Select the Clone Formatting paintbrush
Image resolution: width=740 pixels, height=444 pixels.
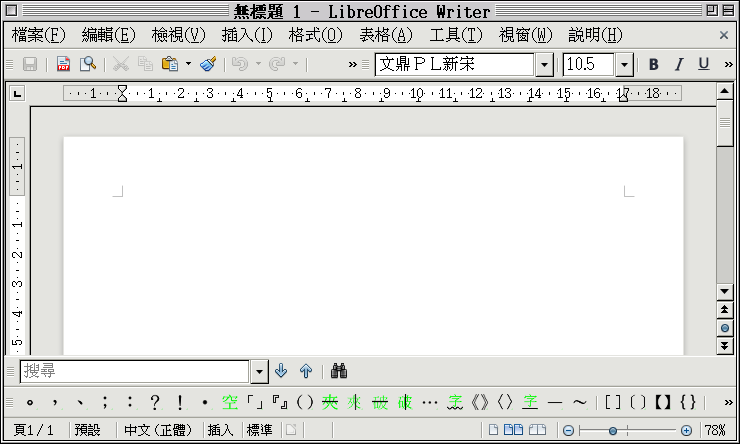[x=208, y=64]
